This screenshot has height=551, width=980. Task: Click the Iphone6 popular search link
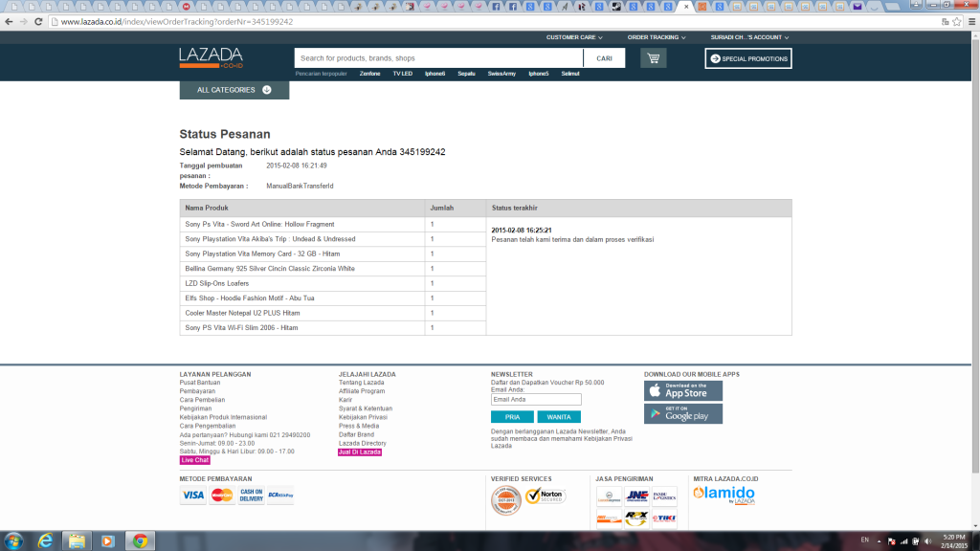(435, 74)
